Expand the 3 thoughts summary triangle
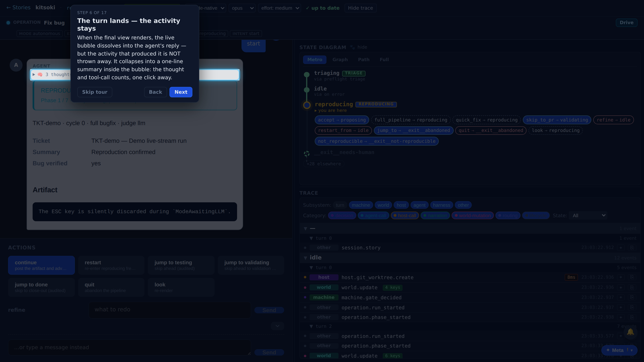Viewport: 644px width, 362px height. point(34,74)
